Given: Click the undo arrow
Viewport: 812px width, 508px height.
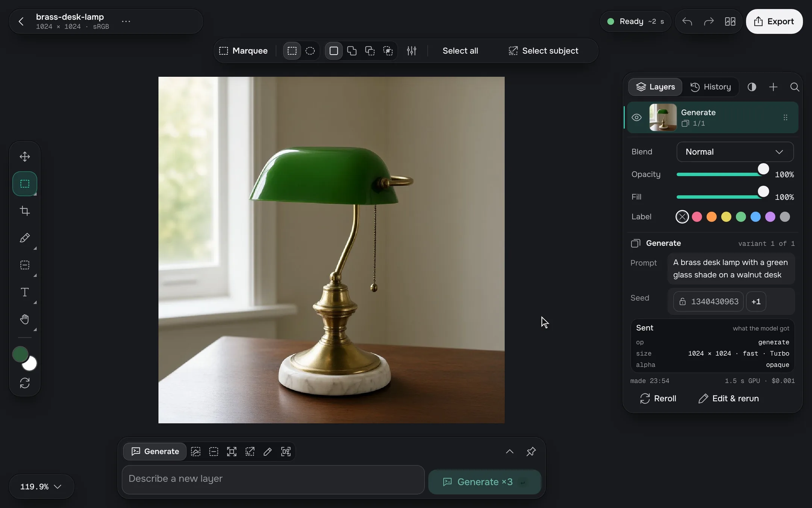Looking at the screenshot, I should pyautogui.click(x=687, y=21).
